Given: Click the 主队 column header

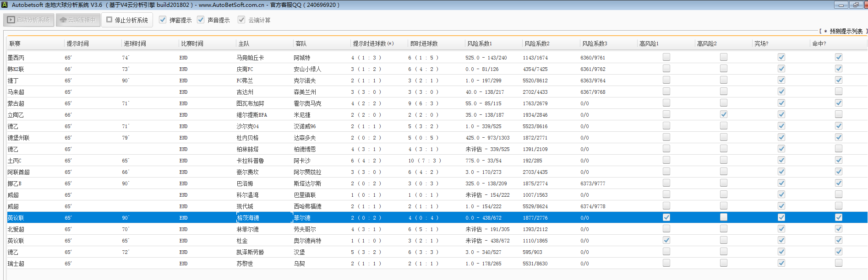Looking at the screenshot, I should 244,44.
